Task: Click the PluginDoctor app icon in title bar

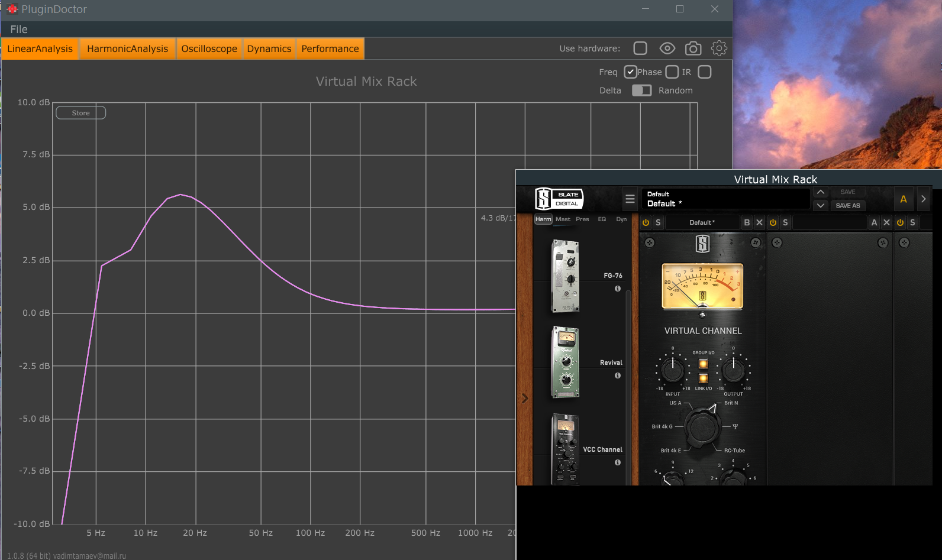Action: point(12,9)
